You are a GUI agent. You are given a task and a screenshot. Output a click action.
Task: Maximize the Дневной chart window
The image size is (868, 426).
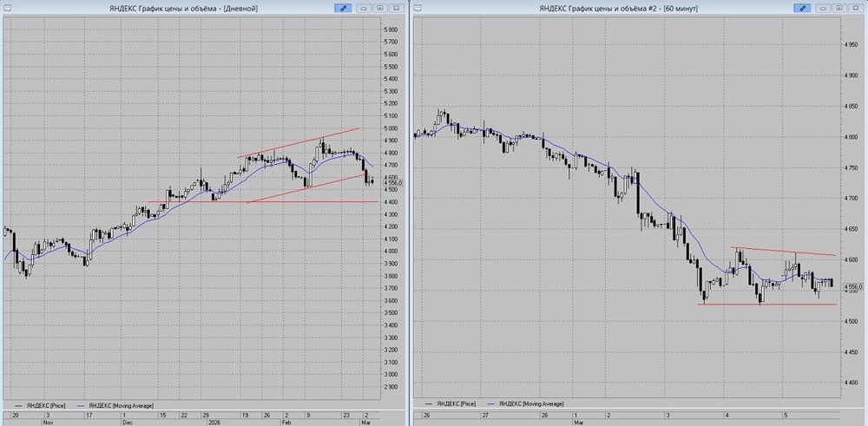380,9
